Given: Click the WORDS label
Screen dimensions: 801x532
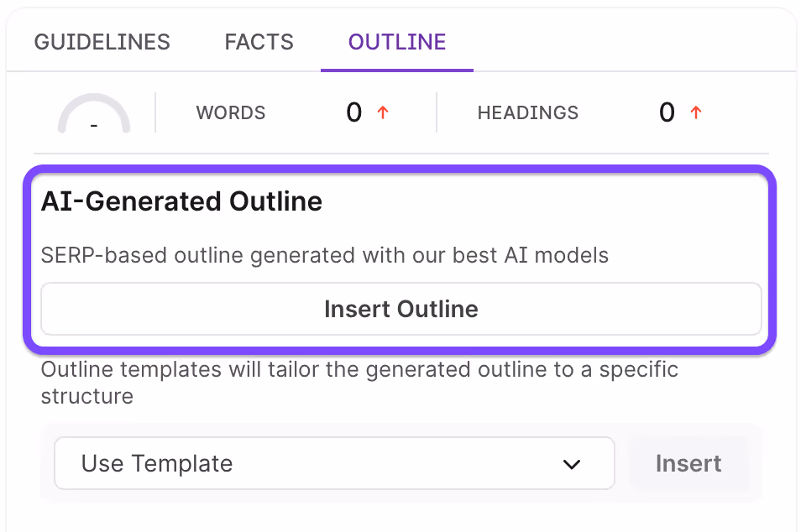Looking at the screenshot, I should (231, 112).
